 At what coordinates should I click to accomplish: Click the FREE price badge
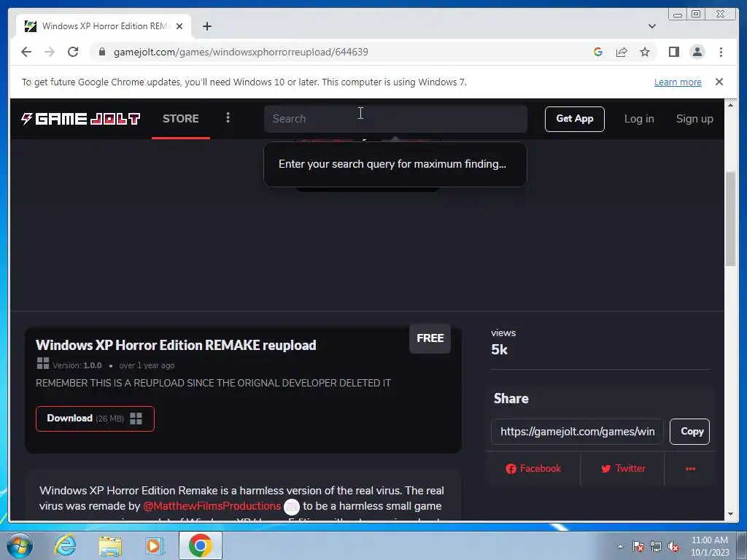430,338
